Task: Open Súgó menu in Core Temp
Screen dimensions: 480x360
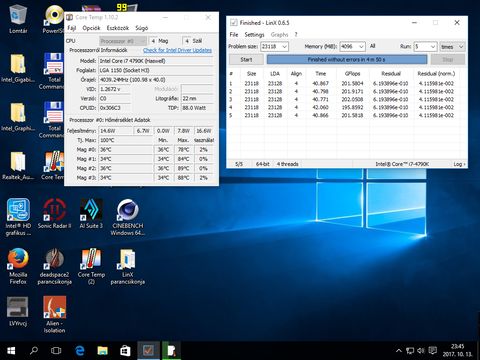Action: tap(141, 28)
